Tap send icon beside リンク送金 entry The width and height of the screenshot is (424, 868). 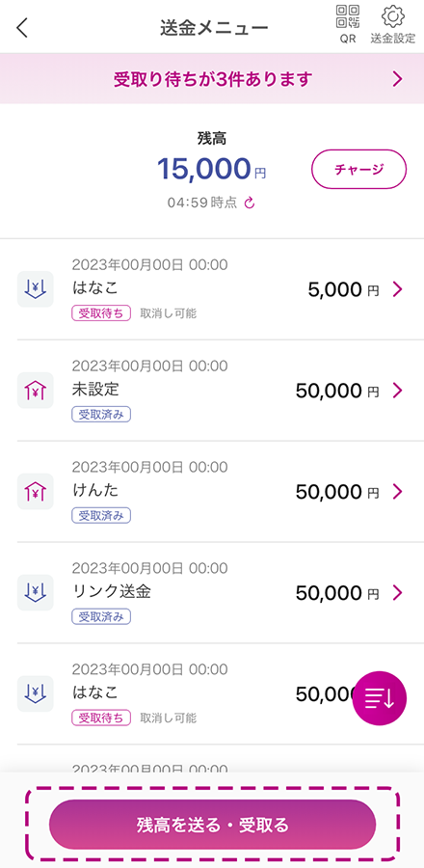click(36, 593)
